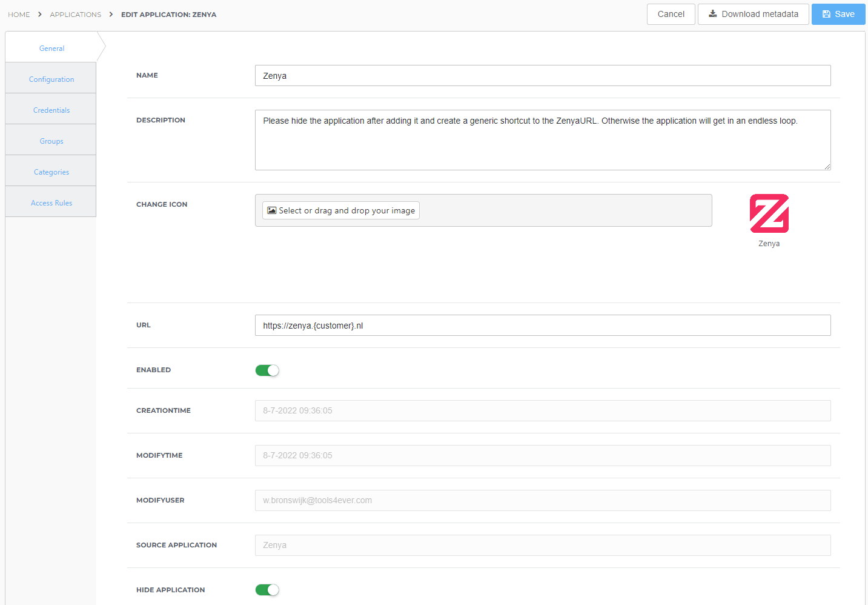868x605 pixels.
Task: Go to HOME breadcrumb link
Action: (19, 14)
